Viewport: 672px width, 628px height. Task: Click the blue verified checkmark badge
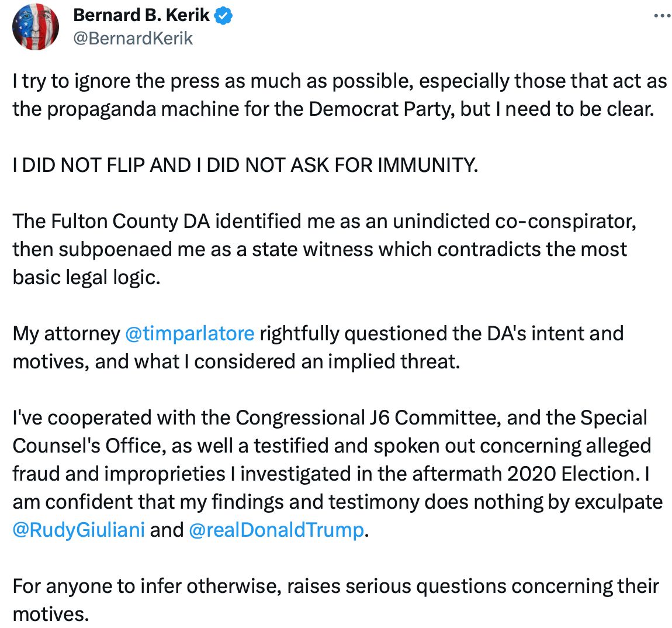223,15
